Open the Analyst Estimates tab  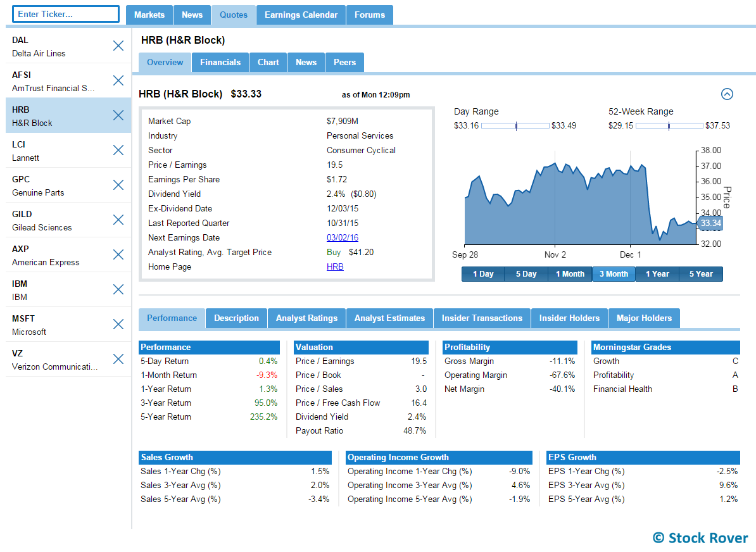(389, 318)
